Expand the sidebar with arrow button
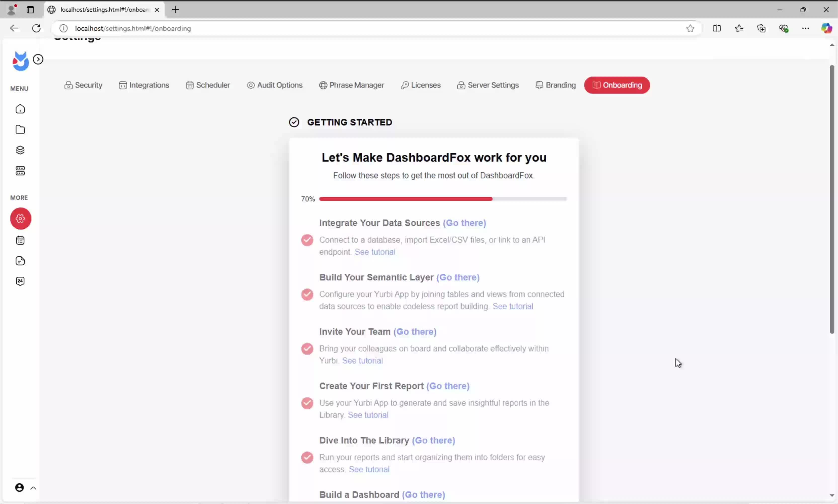 coord(38,59)
